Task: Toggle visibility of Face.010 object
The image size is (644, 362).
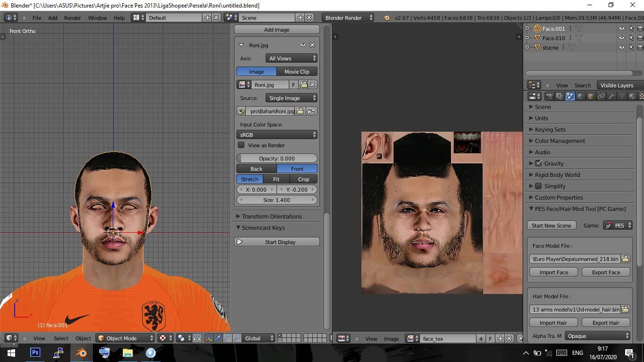Action: coord(621,38)
